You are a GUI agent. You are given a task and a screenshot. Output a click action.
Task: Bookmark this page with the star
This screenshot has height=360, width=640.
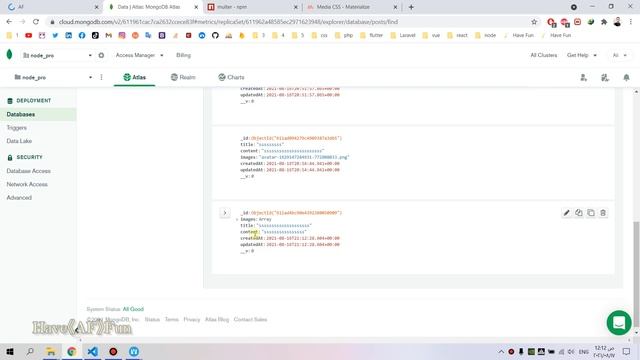tap(534, 22)
